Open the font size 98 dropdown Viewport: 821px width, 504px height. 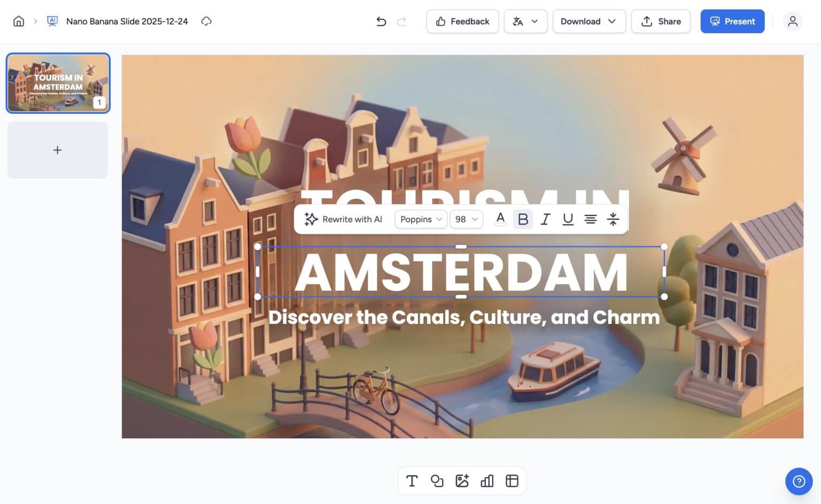click(x=466, y=219)
